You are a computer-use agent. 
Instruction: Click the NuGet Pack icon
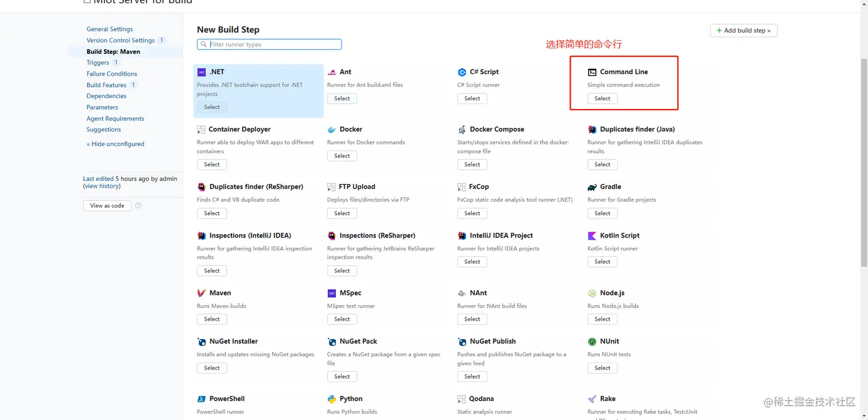pyautogui.click(x=331, y=341)
